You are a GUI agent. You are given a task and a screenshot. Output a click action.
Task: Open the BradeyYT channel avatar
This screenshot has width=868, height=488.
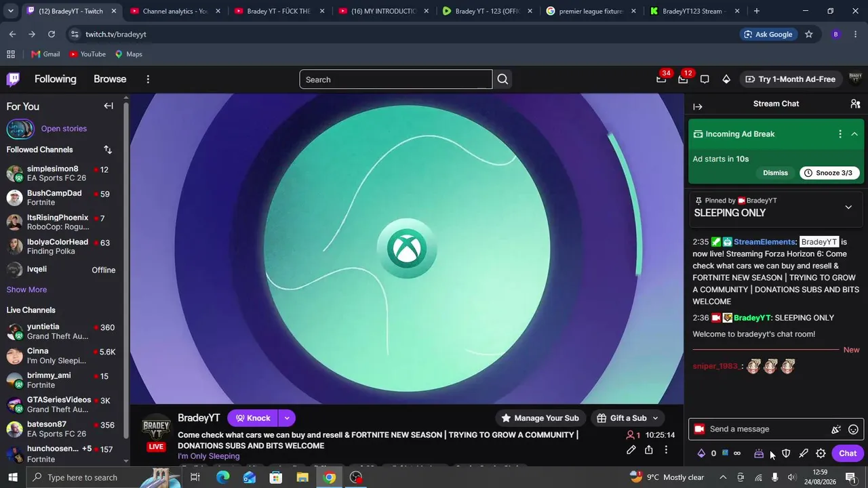156,428
